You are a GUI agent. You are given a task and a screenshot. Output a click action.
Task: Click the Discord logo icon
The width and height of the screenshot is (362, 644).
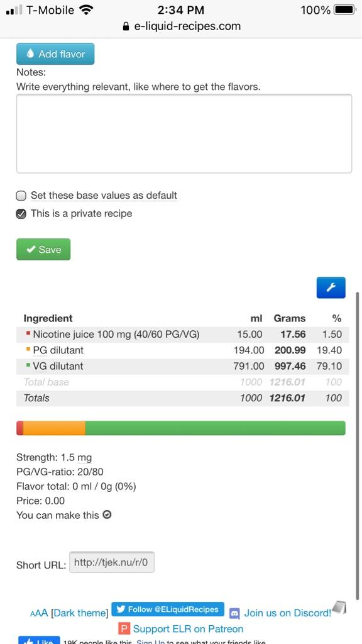pyautogui.click(x=235, y=614)
